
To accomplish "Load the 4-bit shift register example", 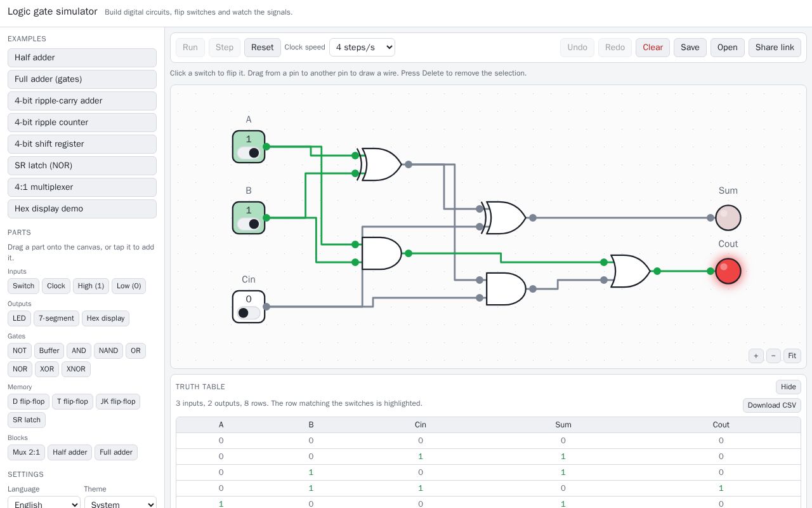I will pos(82,144).
